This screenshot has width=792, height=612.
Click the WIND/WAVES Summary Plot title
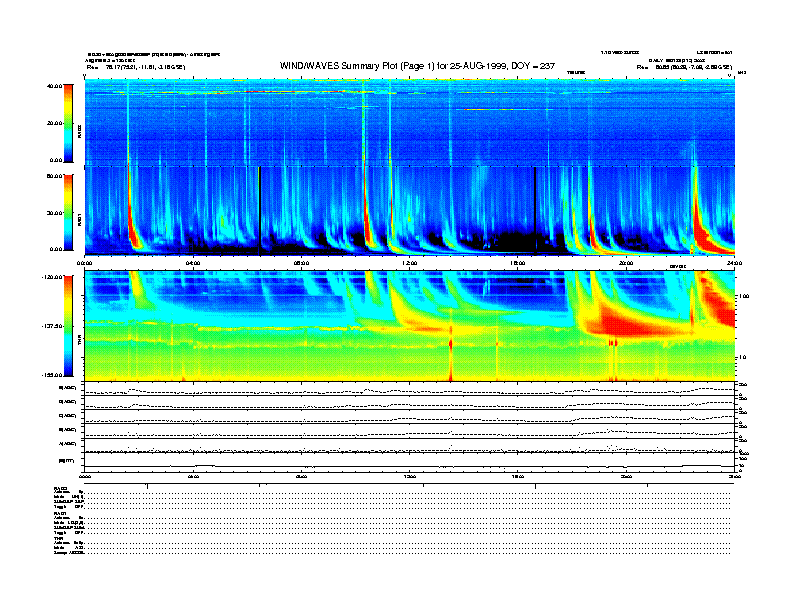417,66
